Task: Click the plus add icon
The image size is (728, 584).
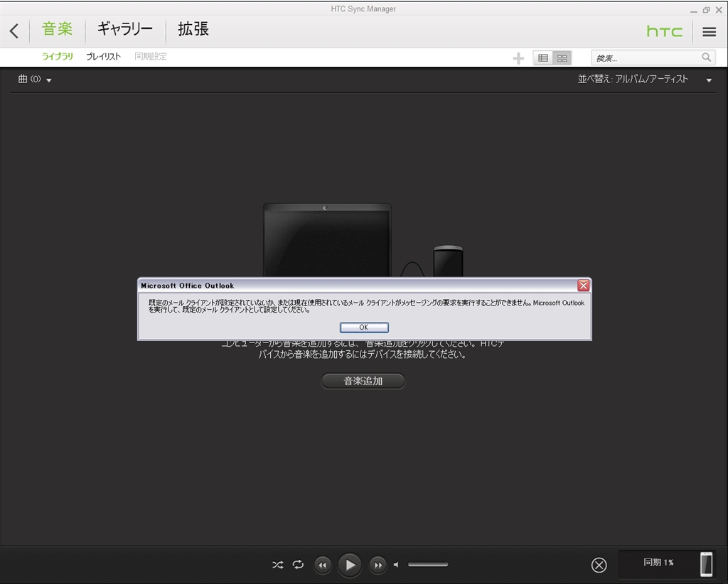Action: pyautogui.click(x=518, y=58)
